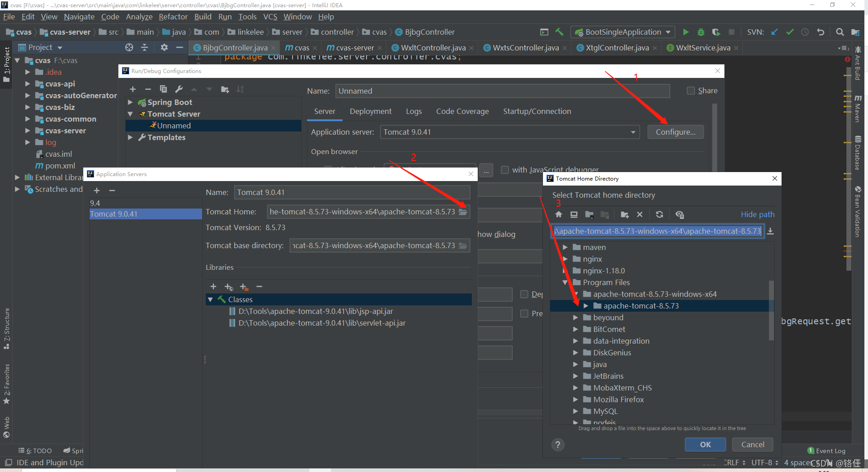Refresh the Tomcat directory tree
Screen dimensions: 868x472
660,214
